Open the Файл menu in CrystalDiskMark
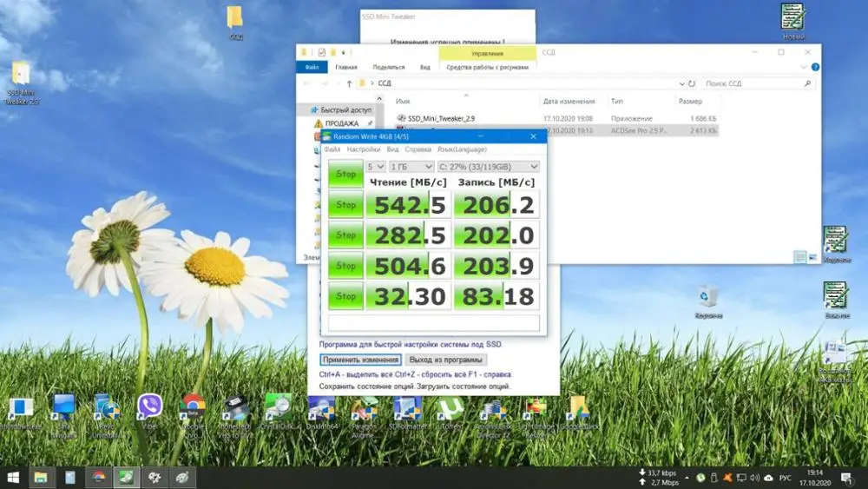 tap(332, 149)
